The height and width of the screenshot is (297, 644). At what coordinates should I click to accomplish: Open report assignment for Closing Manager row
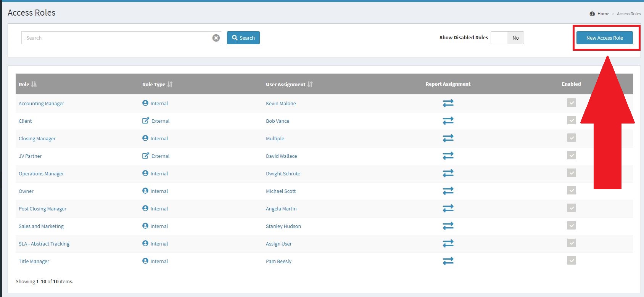point(448,138)
